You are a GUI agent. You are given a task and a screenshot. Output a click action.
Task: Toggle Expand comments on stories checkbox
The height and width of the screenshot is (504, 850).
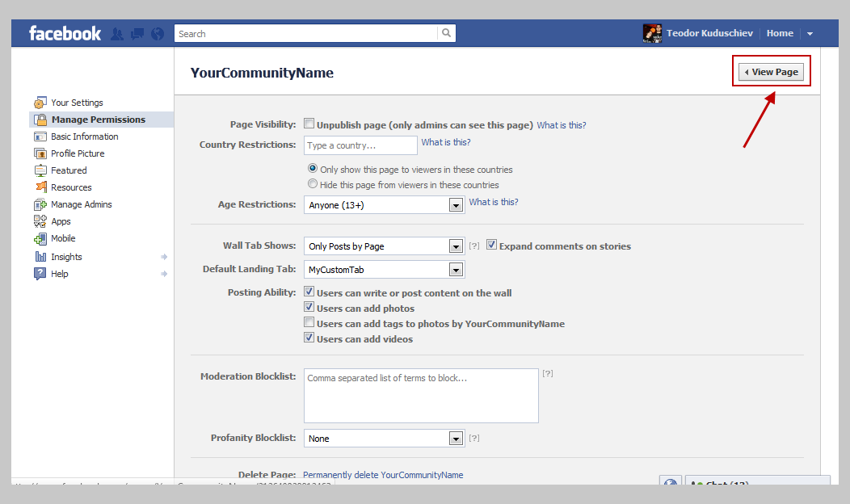(492, 245)
